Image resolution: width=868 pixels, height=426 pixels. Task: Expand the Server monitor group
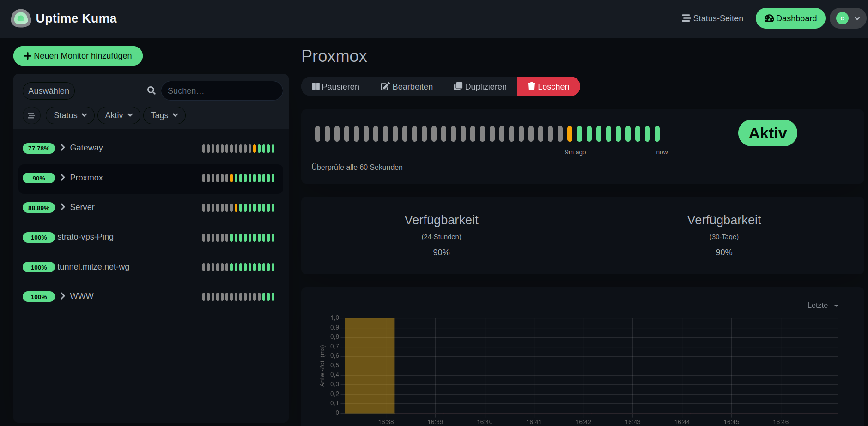tap(62, 207)
